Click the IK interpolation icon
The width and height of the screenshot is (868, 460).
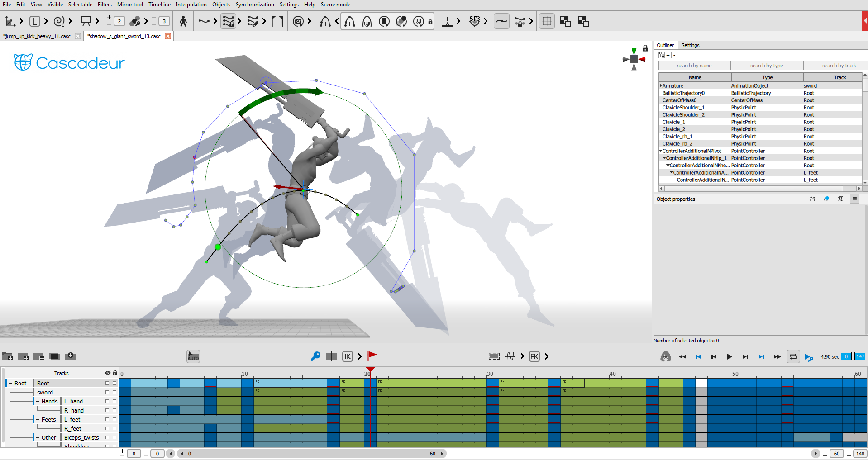(x=347, y=356)
